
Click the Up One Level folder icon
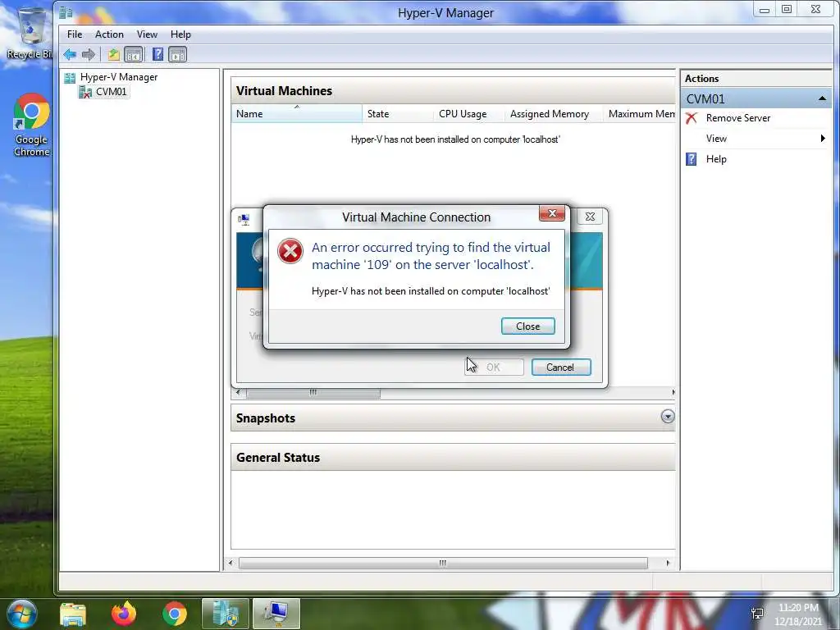pyautogui.click(x=113, y=54)
